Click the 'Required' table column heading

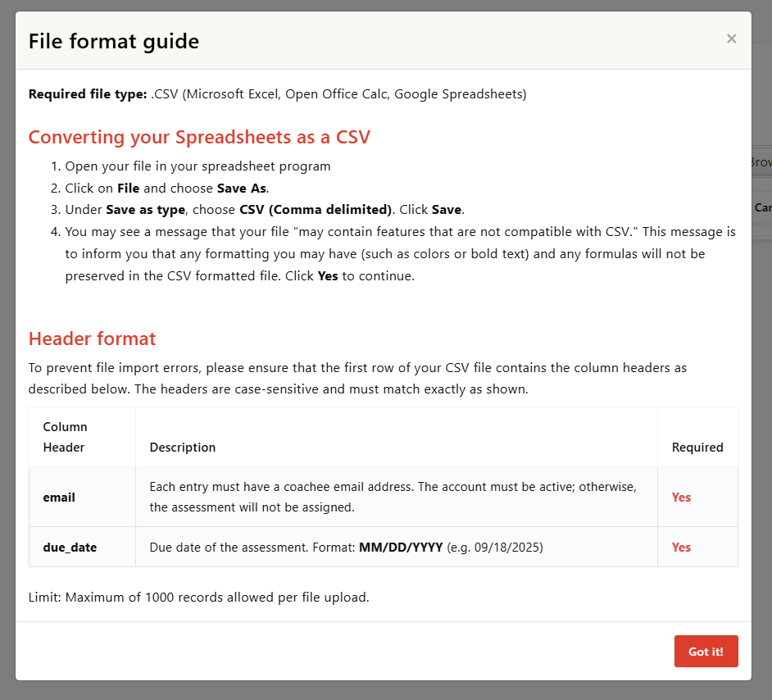click(x=697, y=448)
